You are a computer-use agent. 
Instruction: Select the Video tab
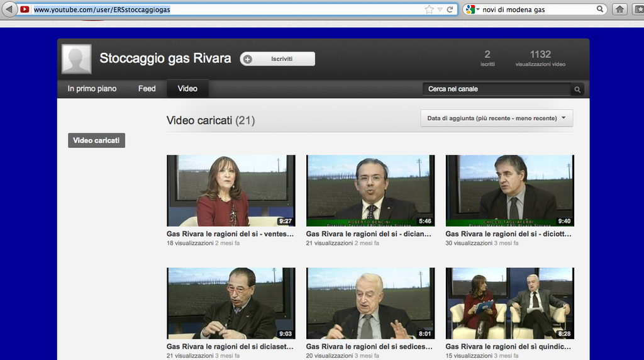coord(187,89)
